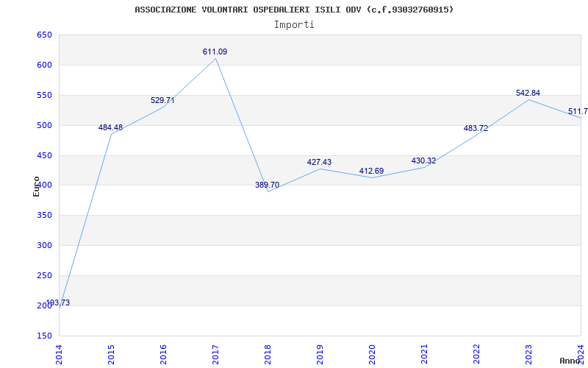Click the 412.69 data label
The height and width of the screenshot is (368, 588).
pos(371,171)
